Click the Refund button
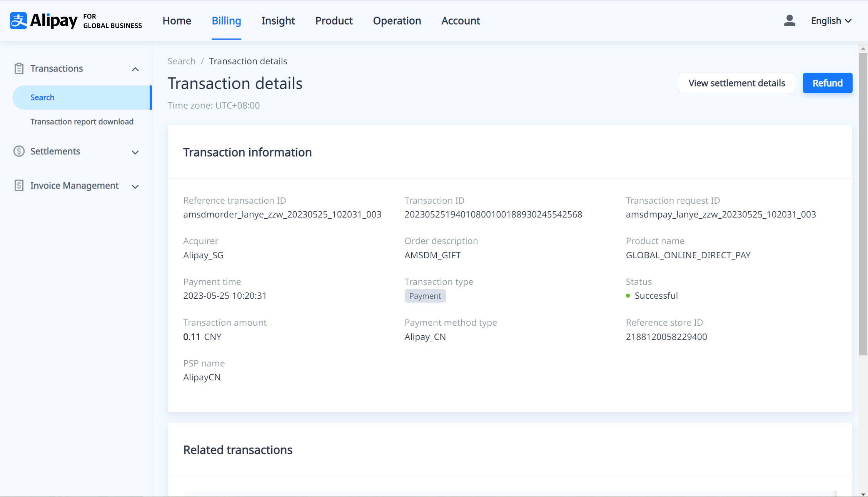 click(827, 83)
